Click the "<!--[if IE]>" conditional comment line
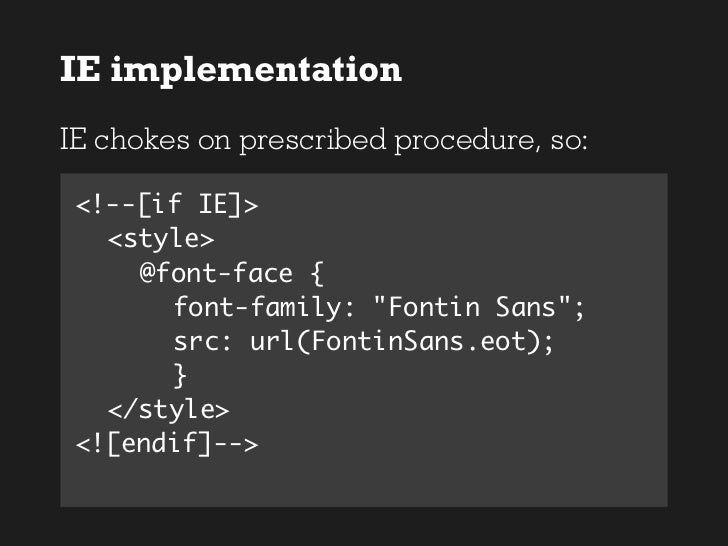The width and height of the screenshot is (728, 546). click(x=167, y=206)
